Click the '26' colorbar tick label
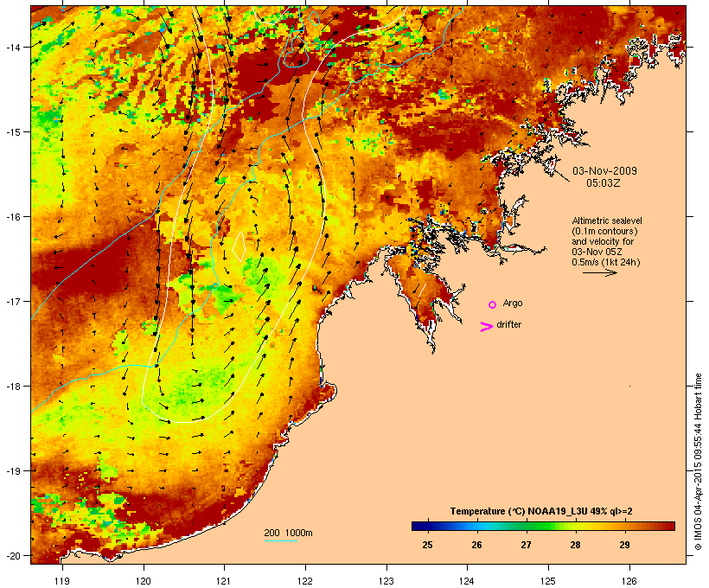The width and height of the screenshot is (709, 588). point(476,545)
